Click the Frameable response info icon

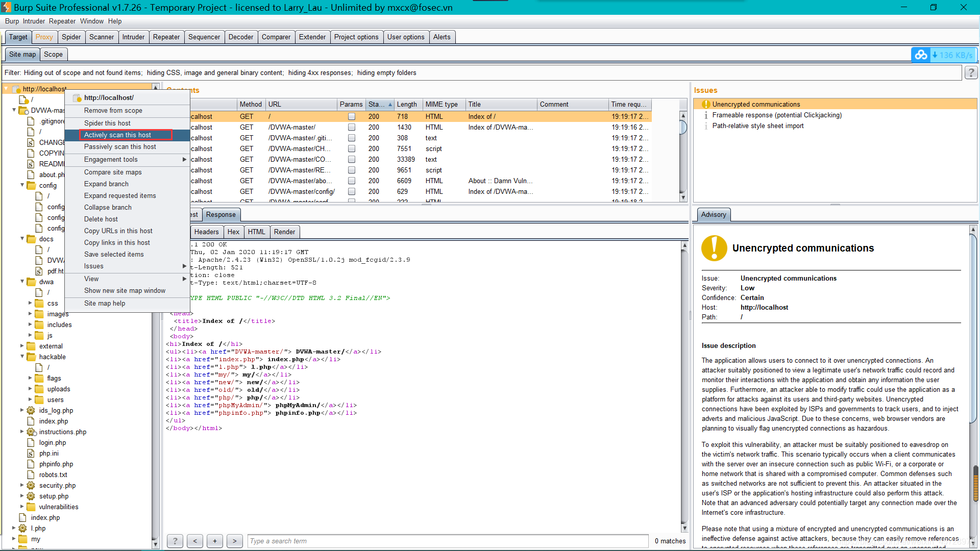tap(706, 115)
